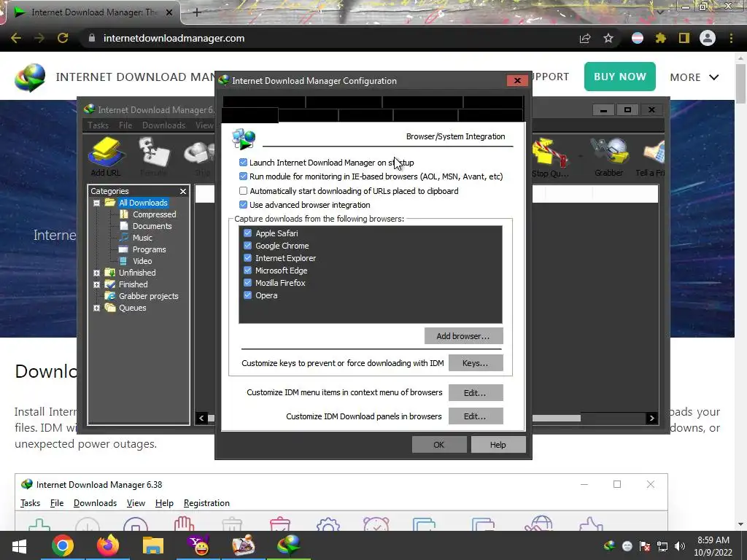Click the IDM icon in the taskbar
747x560 pixels.
289,545
